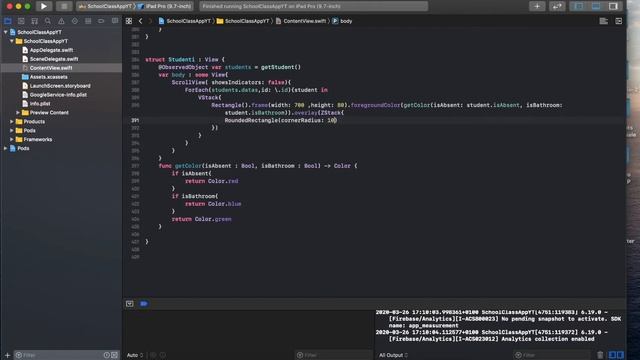Click the variables view Filter field
640x360 pixels.
pos(334,355)
